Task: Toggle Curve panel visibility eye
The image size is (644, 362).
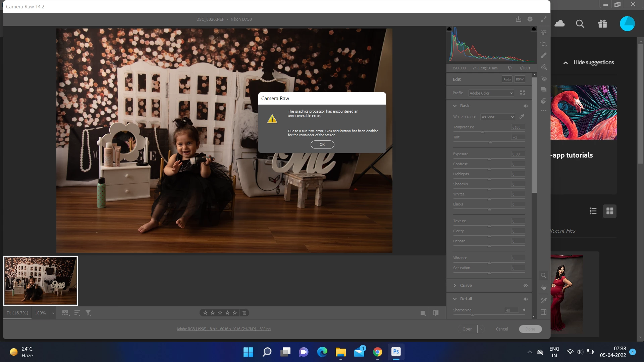Action: [526, 286]
